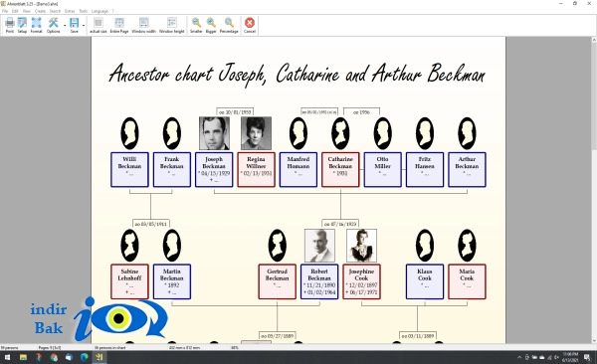This screenshot has height=364, width=597.
Task: Open the Language menu
Action: [x=99, y=11]
